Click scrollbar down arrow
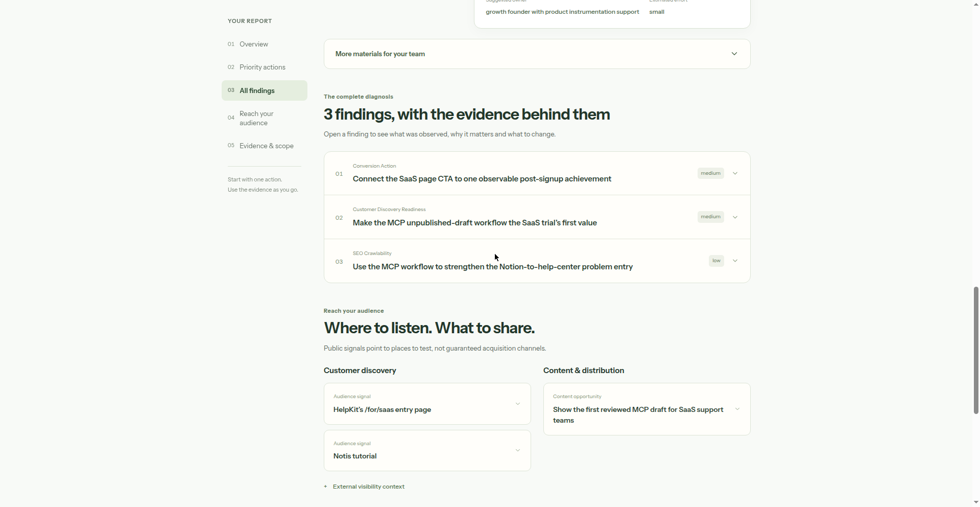This screenshot has height=507, width=980. click(976, 502)
